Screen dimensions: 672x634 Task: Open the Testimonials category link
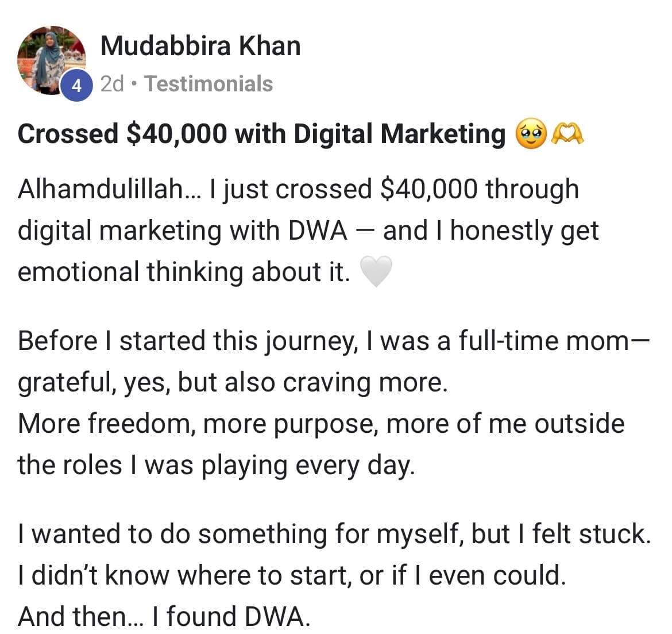click(x=208, y=84)
